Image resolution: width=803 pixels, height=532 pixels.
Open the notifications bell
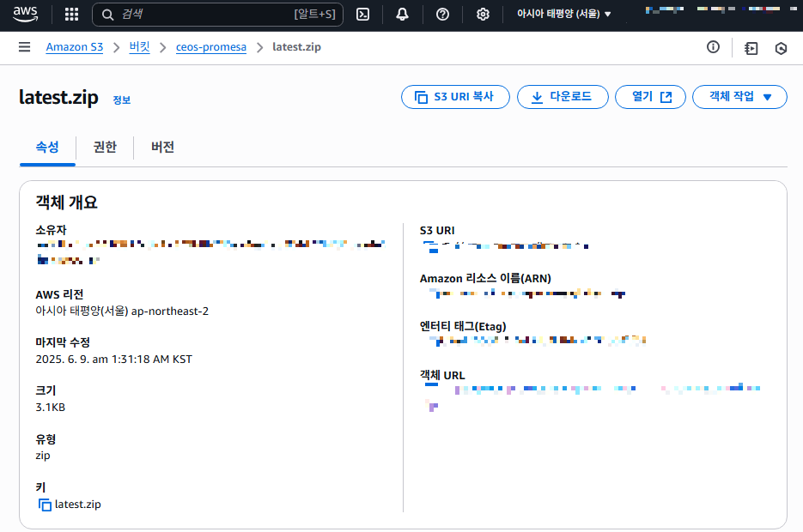pos(403,15)
